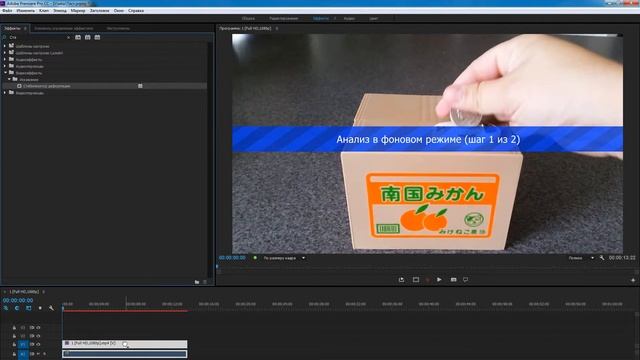Image resolution: width=640 pixels, height=360 pixels.
Task: Click the Program monitor current timecode
Action: coord(232,258)
